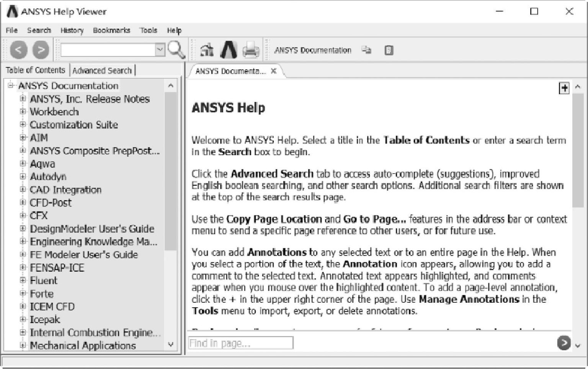Select the ANSYS Documenta... page tab
Screen dimensions: 588x369
[x=230, y=71]
